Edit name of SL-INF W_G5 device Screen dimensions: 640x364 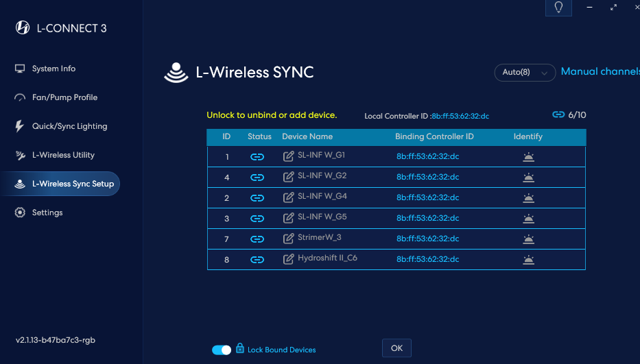[x=289, y=218]
